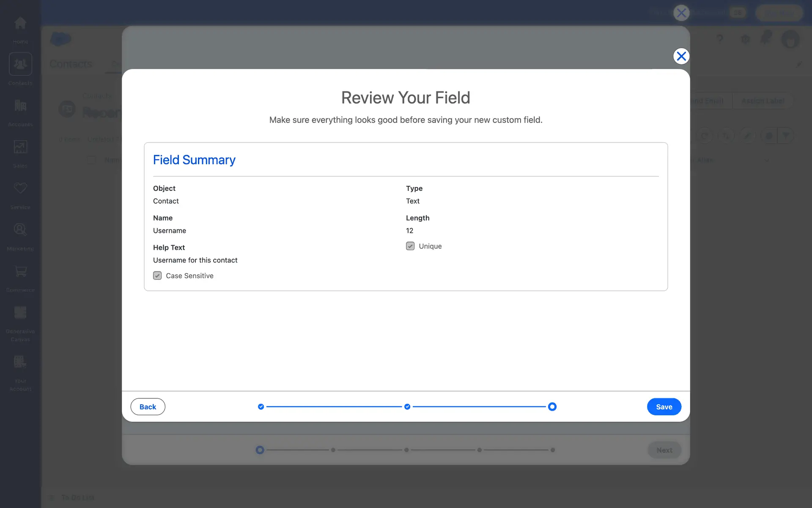
Task: Open the Service heart icon
Action: pos(20,188)
